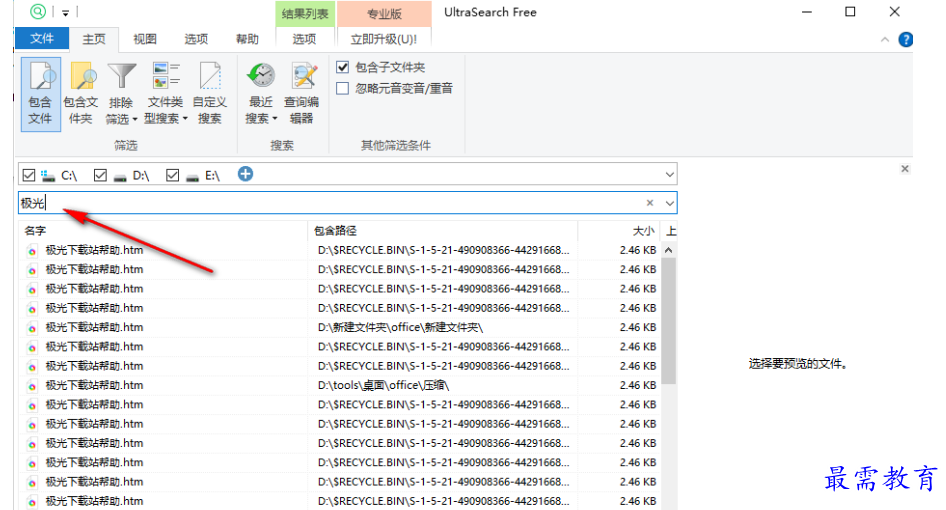The height and width of the screenshot is (510, 946).
Task: Enable the 忽略元音变音/重音 checkbox
Action: (x=343, y=88)
